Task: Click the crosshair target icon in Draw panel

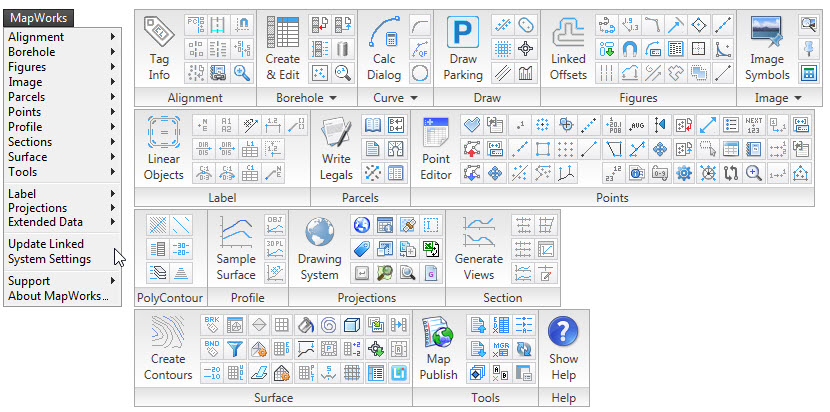Action: [525, 49]
